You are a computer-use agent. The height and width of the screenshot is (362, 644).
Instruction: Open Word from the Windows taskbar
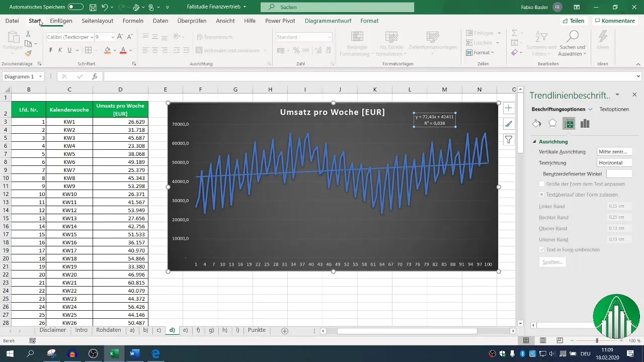(135, 353)
